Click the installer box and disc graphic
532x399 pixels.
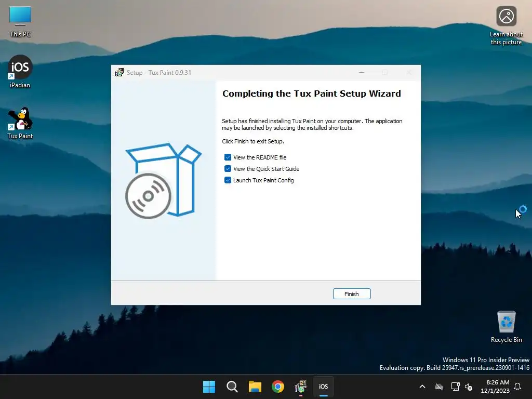click(163, 181)
